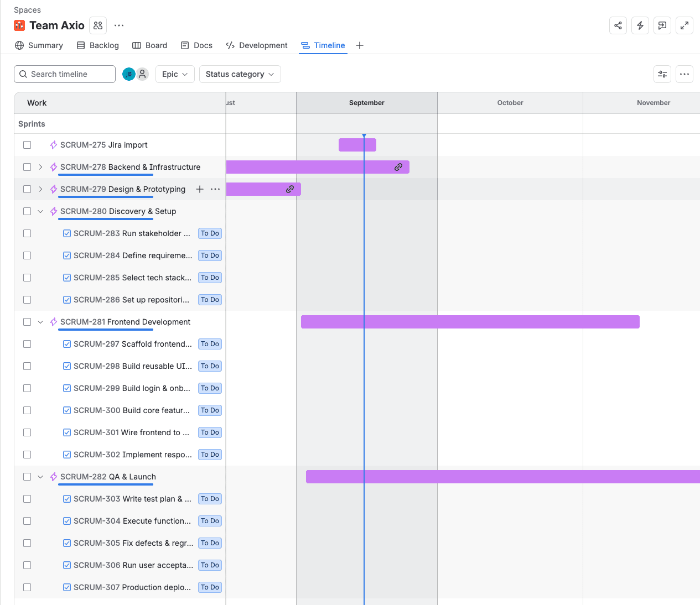Collapse the SCRUM-281 Frontend Development epic
The image size is (700, 605).
point(40,322)
